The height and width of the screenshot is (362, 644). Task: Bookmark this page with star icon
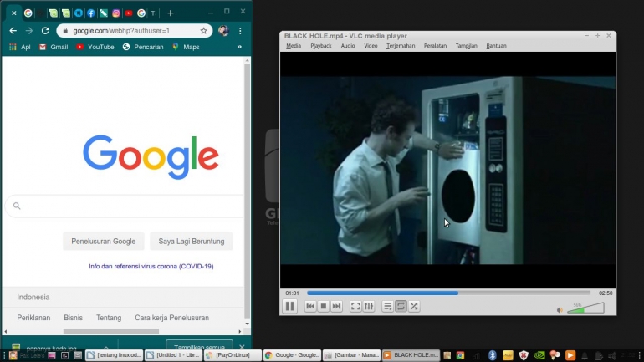(204, 31)
